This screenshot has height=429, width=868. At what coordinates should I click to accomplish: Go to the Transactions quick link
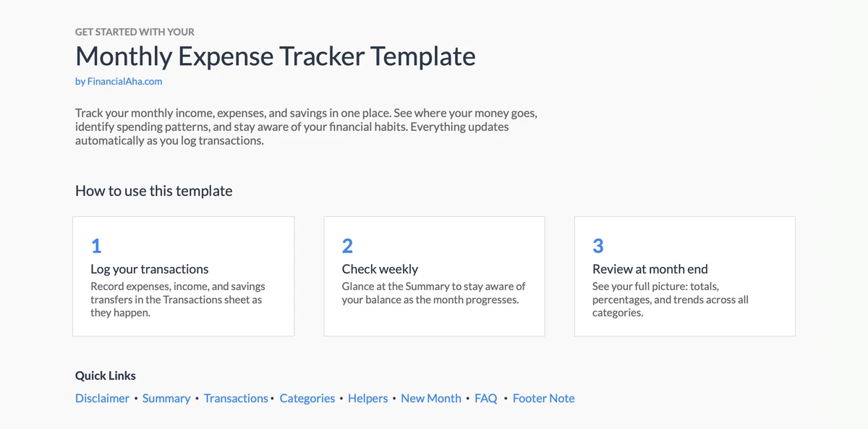236,399
